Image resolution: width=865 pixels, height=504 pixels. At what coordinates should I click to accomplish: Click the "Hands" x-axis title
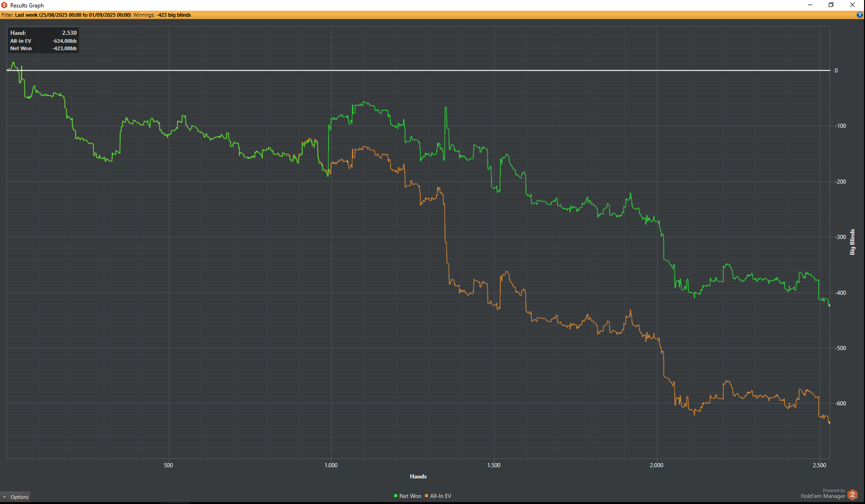tap(418, 477)
